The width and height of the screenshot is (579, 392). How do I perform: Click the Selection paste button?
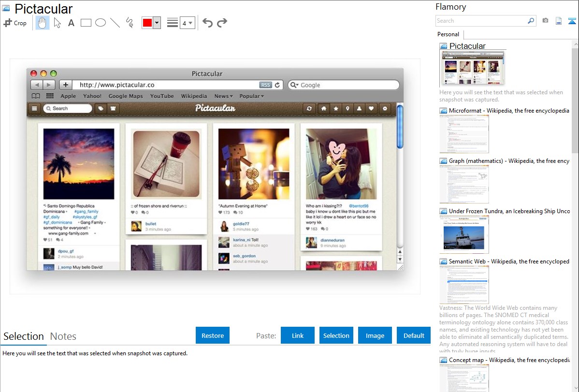coord(336,335)
